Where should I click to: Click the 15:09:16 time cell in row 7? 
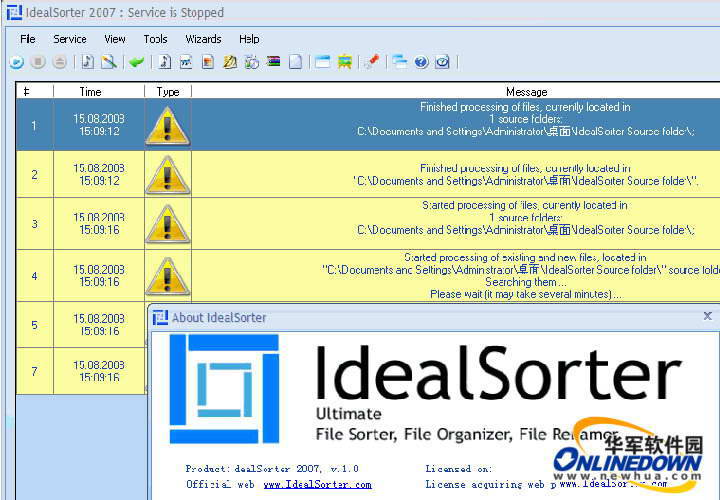click(x=99, y=371)
